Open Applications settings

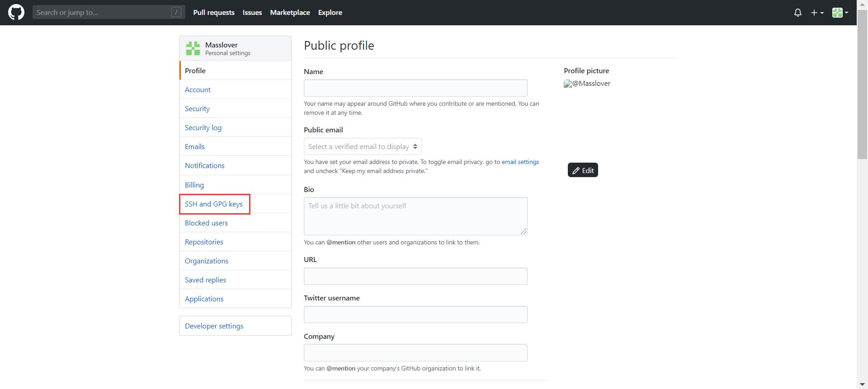(x=235, y=299)
